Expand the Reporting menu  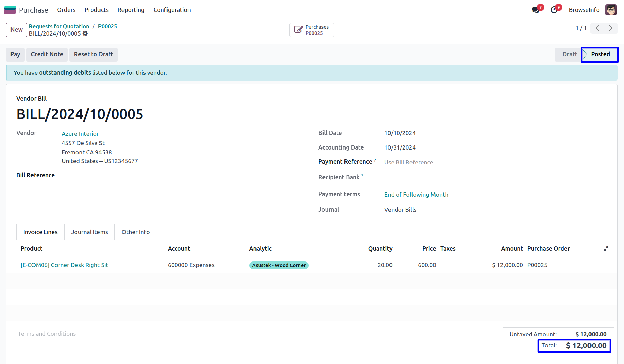click(x=131, y=10)
